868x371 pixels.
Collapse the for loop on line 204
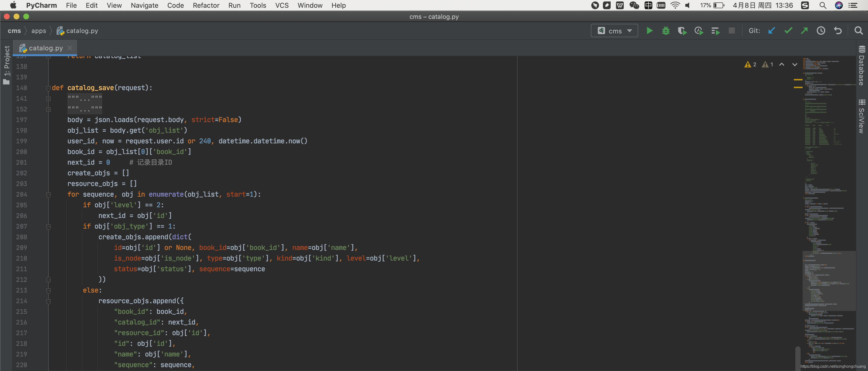[x=48, y=195]
